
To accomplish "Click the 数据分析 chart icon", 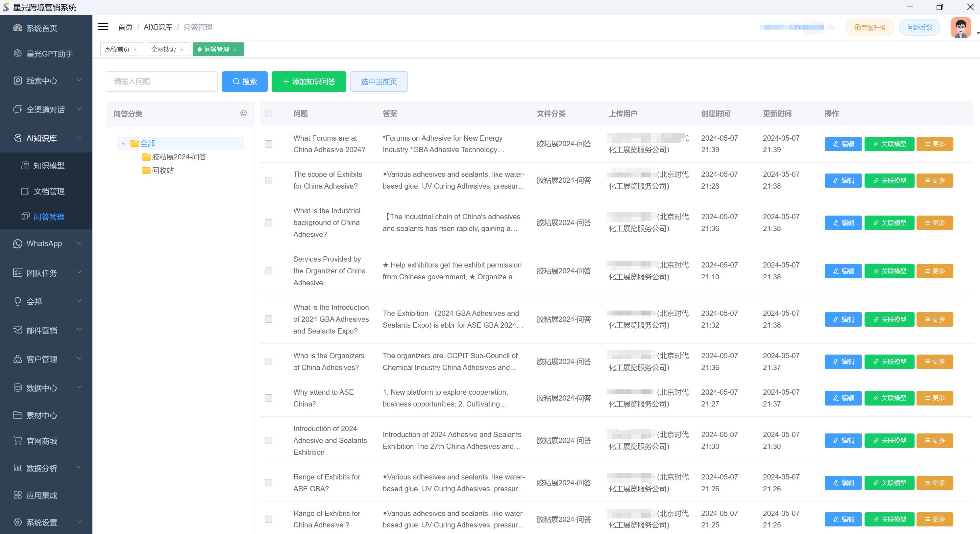I will pos(17,468).
